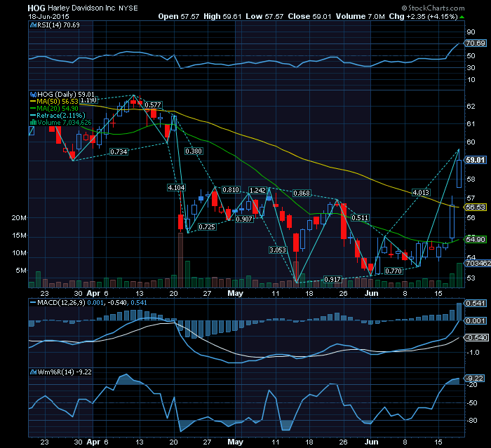The height and width of the screenshot is (448, 491).
Task: Click the -0.540 MACD signal value tag
Action: [476, 337]
